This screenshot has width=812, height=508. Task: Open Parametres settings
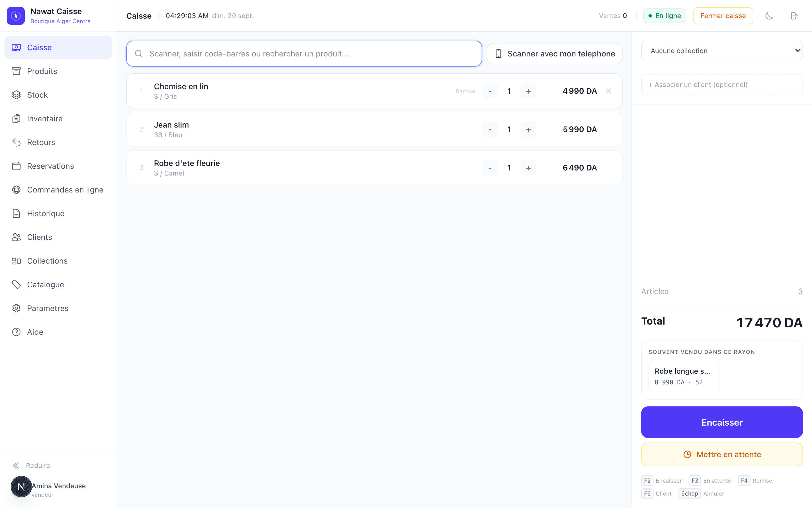(58, 308)
